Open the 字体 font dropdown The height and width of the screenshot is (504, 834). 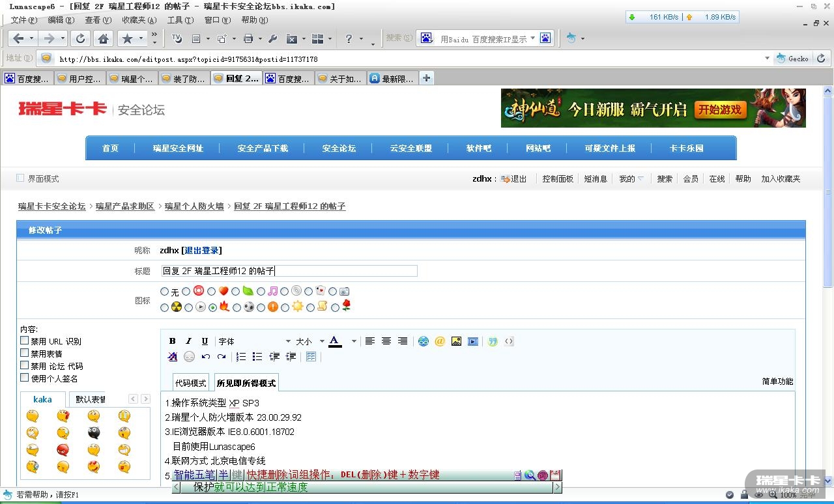pos(255,341)
